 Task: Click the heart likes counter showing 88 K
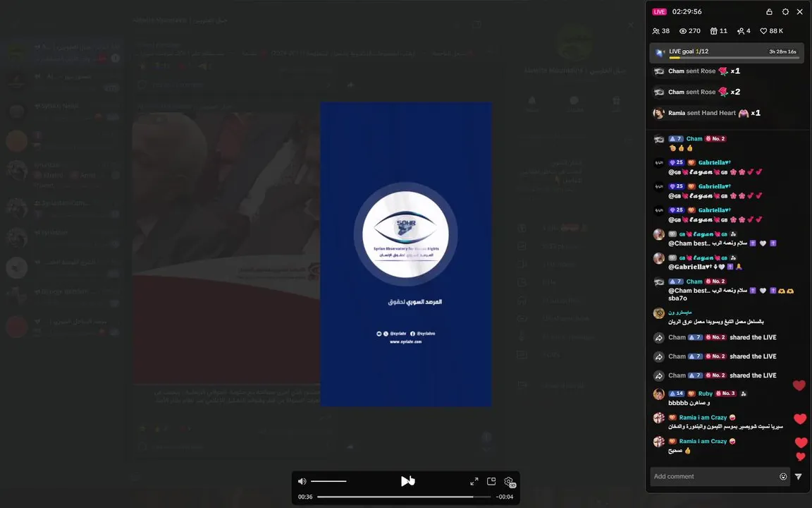[x=771, y=31]
